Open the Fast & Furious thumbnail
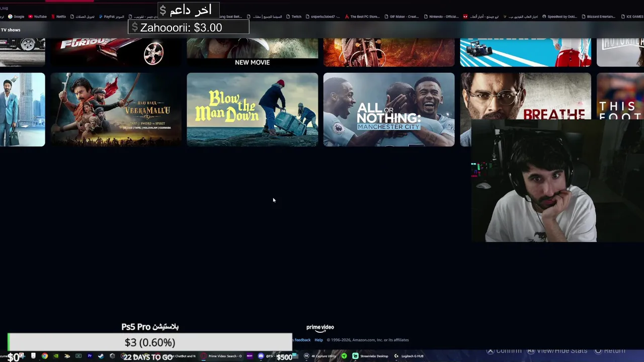The height and width of the screenshot is (362, 644). (x=116, y=52)
